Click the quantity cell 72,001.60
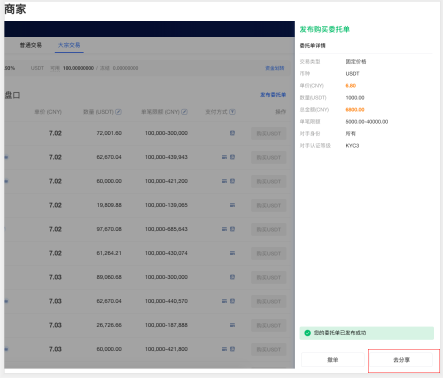This screenshot has width=443, height=378. 109,133
